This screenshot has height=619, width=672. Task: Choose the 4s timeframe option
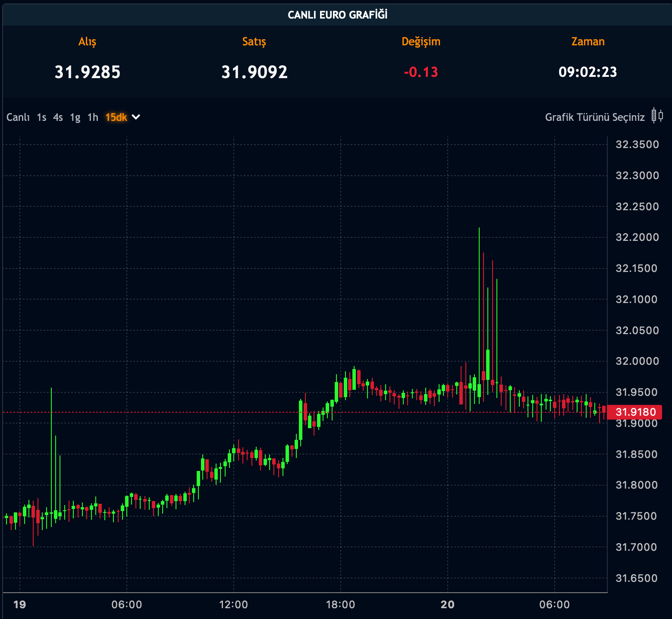point(58,117)
